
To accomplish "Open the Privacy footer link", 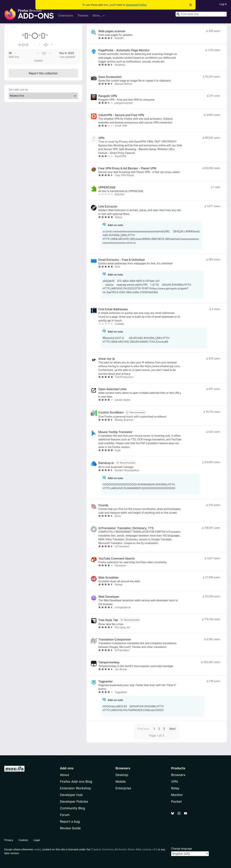I will coord(9,840).
